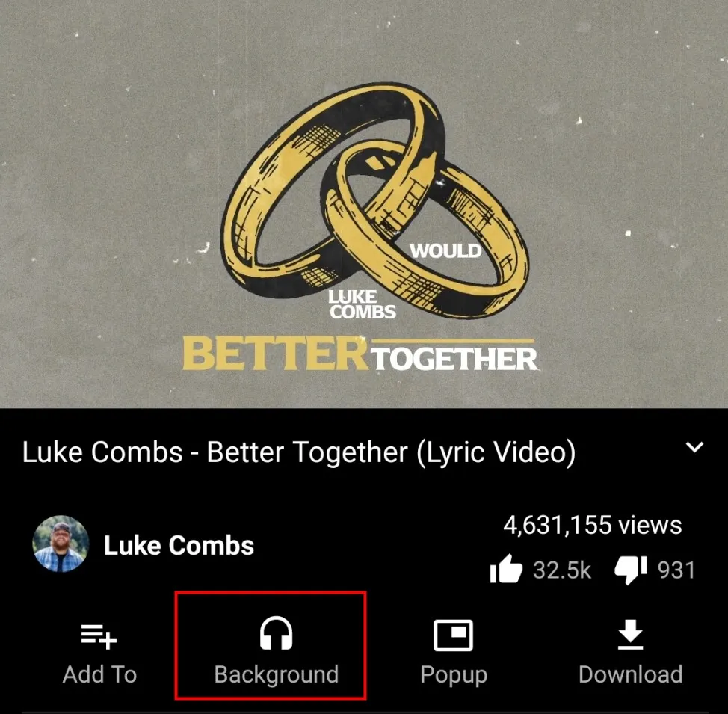
Task: Click the 931 dislikes count
Action: 676,570
